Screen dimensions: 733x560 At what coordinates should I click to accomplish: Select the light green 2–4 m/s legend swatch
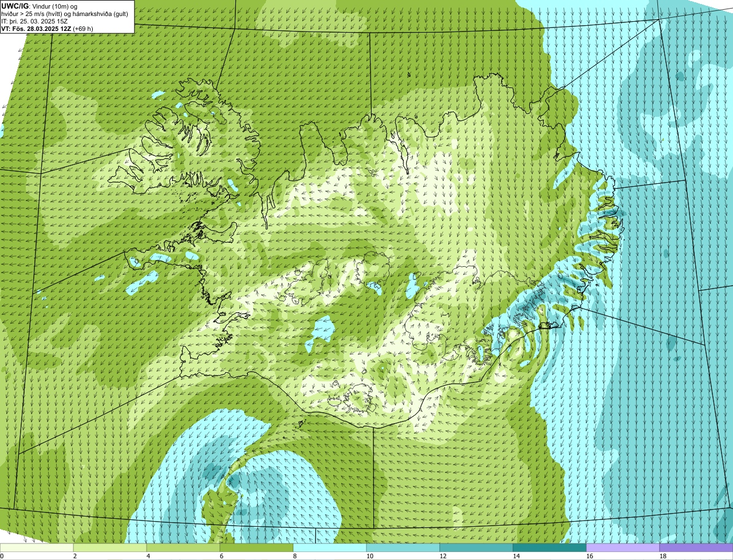(110, 548)
